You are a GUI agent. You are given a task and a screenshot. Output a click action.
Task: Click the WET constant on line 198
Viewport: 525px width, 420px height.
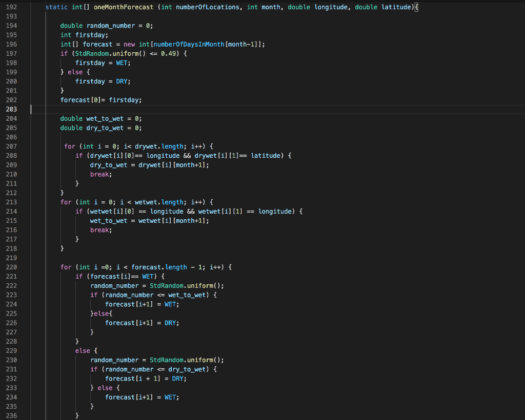[x=122, y=62]
